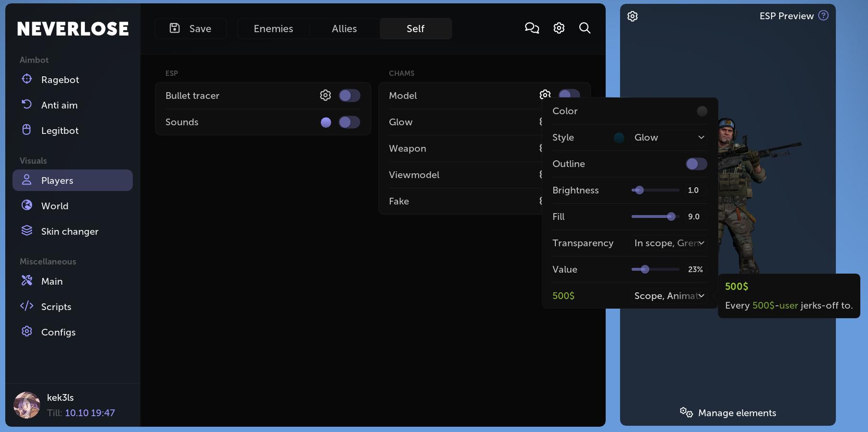Open the Skin changer section

click(x=72, y=231)
